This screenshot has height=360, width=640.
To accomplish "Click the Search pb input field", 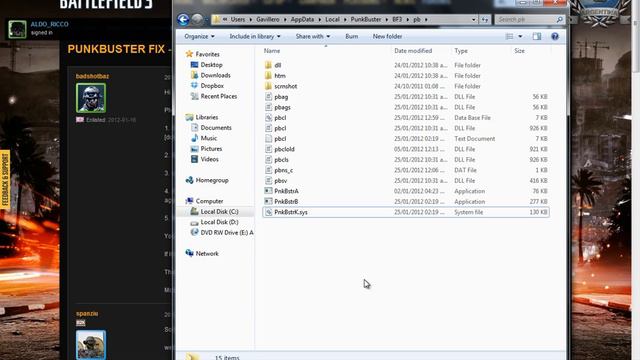I will [x=530, y=19].
